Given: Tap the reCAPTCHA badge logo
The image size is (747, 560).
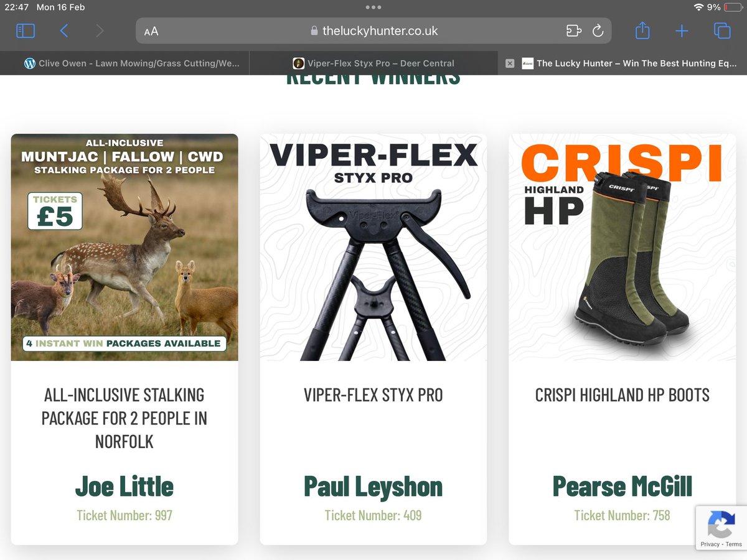Looking at the screenshot, I should click(721, 524).
